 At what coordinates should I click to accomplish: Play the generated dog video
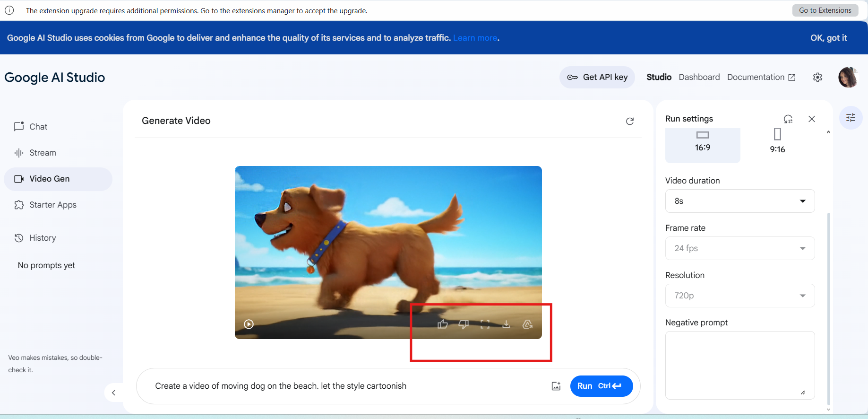[x=249, y=324]
